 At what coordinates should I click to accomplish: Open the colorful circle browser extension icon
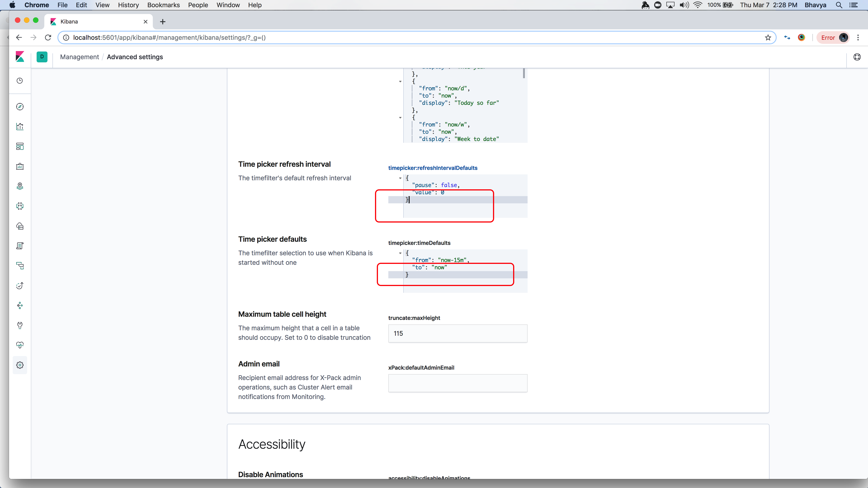click(802, 37)
